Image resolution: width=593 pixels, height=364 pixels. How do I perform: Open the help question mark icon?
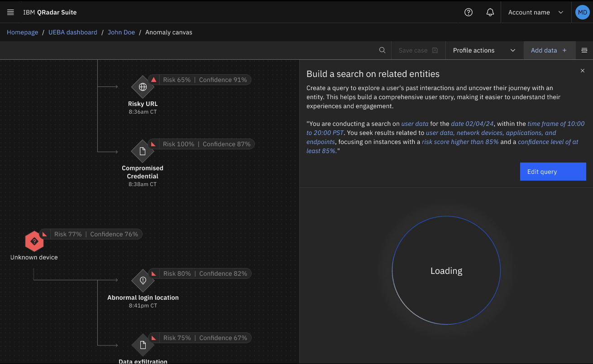click(469, 12)
